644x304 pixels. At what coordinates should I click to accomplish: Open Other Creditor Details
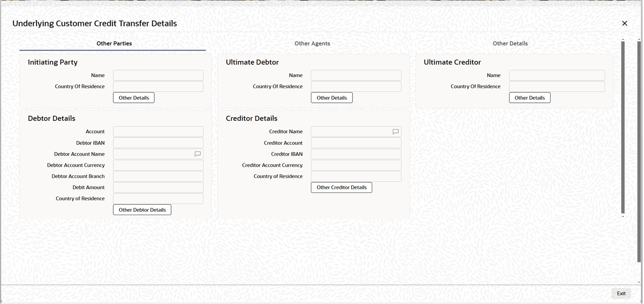(342, 187)
